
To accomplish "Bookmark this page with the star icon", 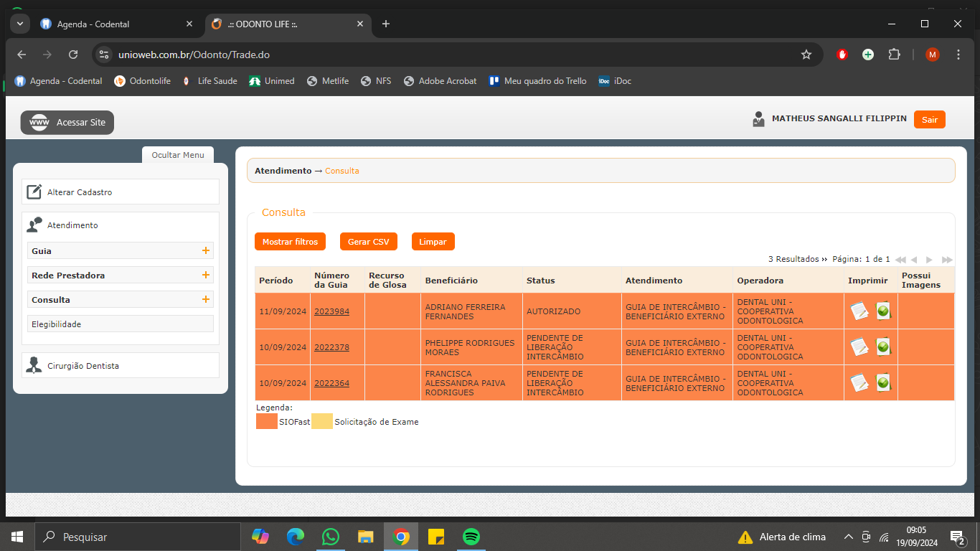I will coord(806,55).
